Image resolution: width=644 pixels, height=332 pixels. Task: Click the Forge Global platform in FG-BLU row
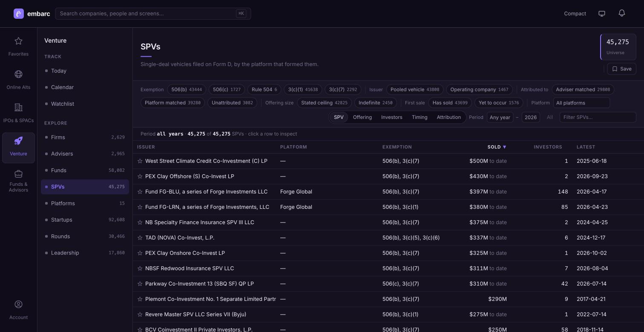click(x=296, y=192)
